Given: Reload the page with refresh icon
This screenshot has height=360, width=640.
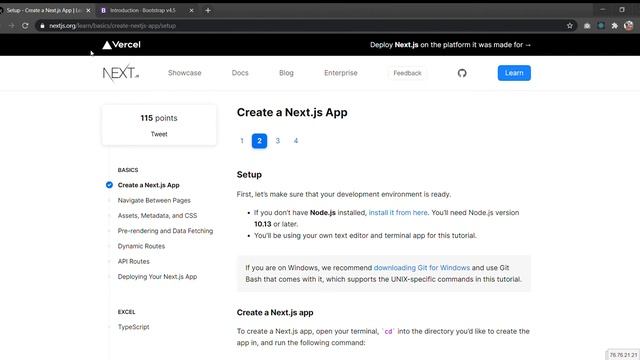Looking at the screenshot, I should pyautogui.click(x=25, y=26).
